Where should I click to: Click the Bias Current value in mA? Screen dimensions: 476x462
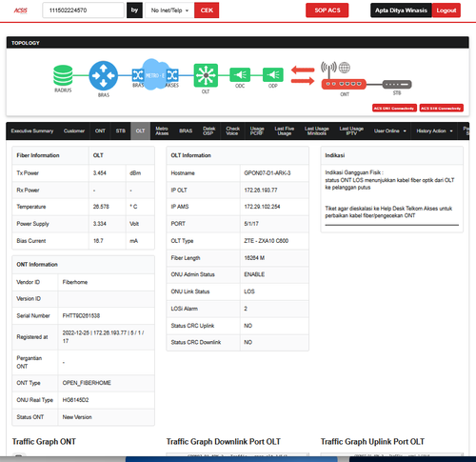pos(98,241)
